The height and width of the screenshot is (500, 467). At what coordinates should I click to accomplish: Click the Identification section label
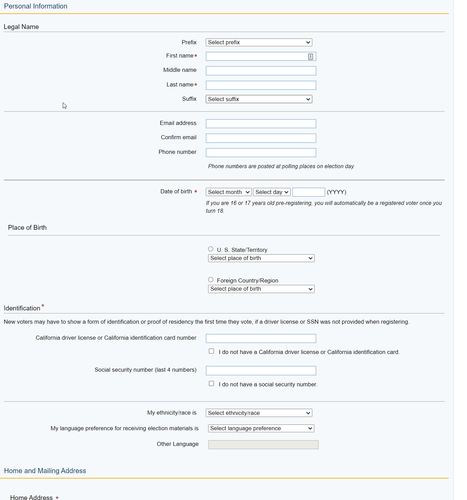click(22, 308)
